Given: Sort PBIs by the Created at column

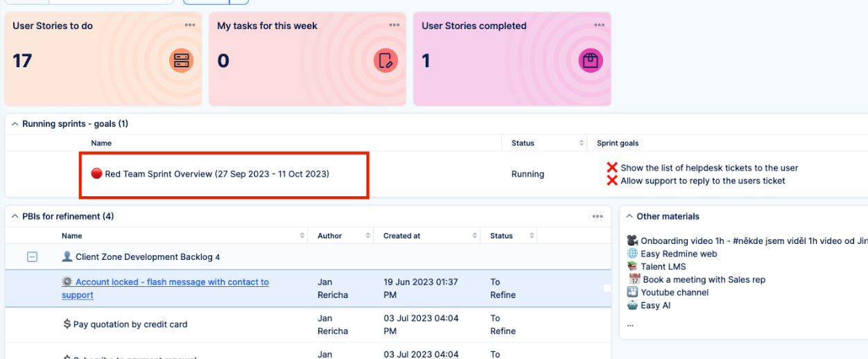Looking at the screenshot, I should click(475, 236).
